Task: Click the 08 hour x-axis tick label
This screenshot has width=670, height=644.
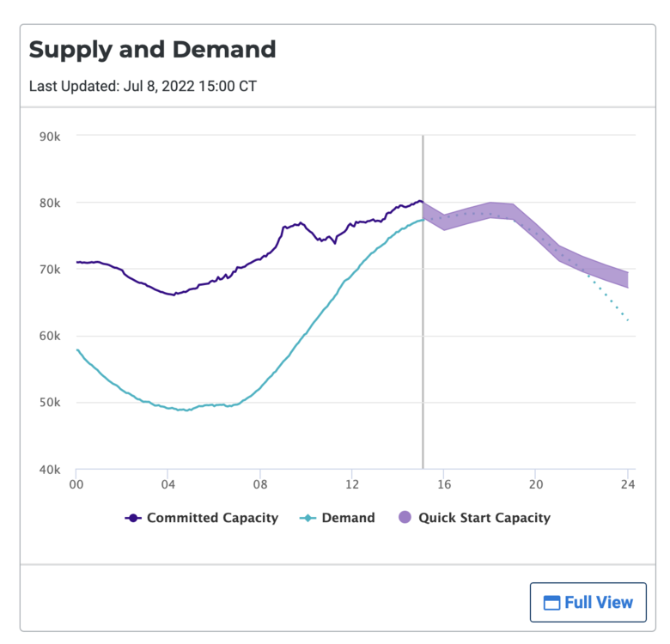Action: (x=259, y=485)
